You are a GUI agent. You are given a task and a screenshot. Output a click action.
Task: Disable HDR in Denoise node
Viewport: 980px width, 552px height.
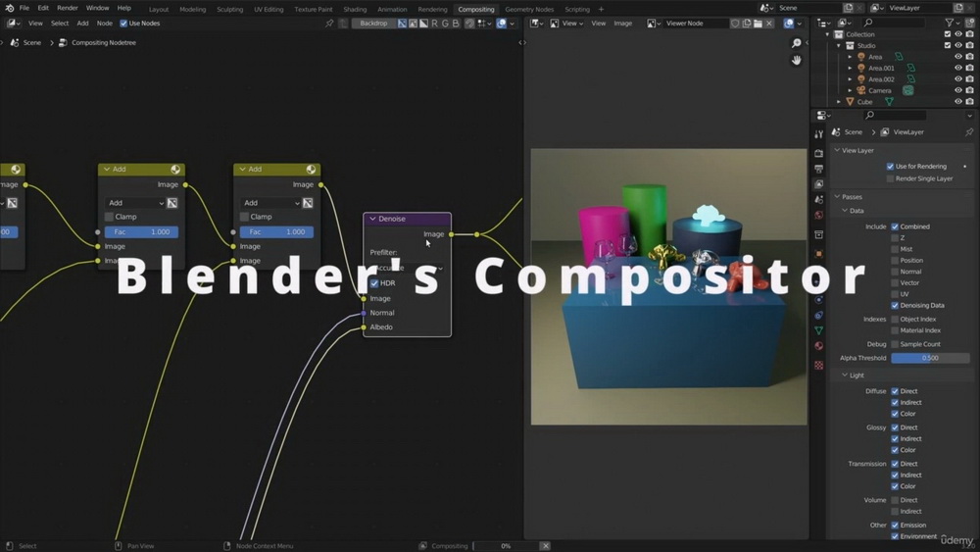click(x=374, y=283)
